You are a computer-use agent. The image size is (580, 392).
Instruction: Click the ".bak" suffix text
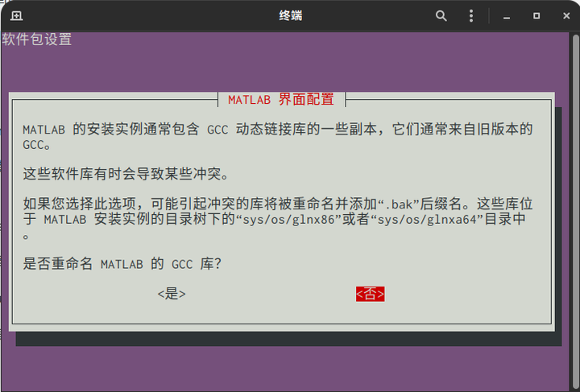[400, 204]
